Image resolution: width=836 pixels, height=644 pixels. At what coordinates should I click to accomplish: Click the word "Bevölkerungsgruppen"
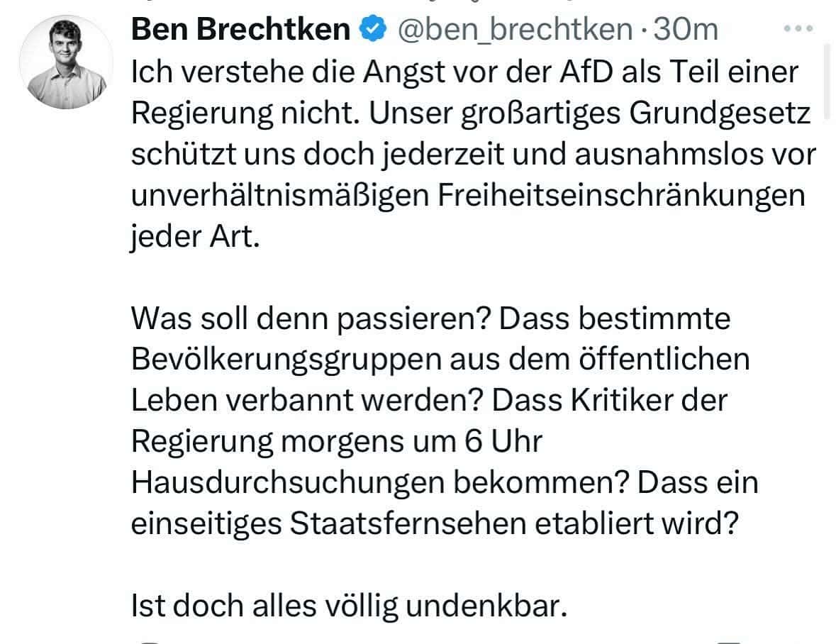(286, 360)
